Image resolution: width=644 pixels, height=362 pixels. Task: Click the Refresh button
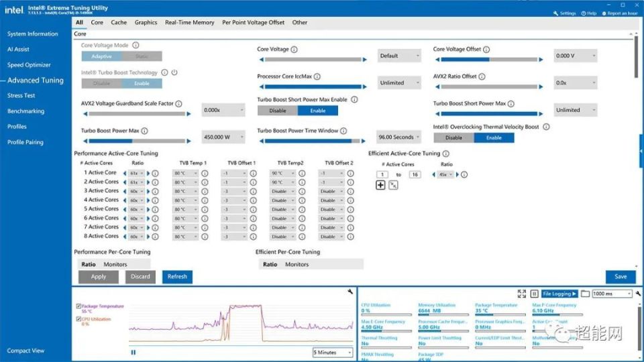(x=177, y=277)
